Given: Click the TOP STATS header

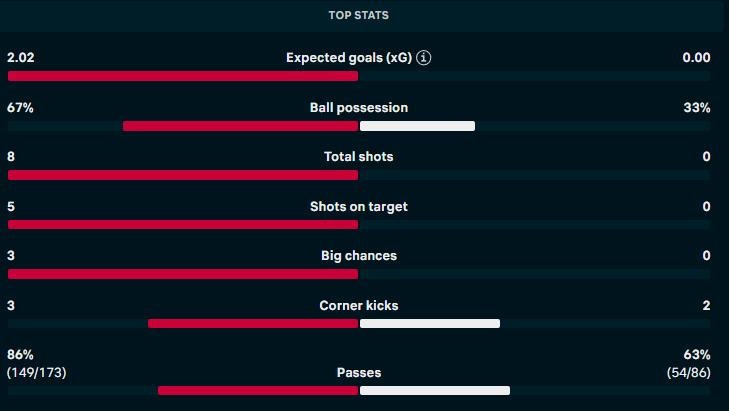Looking at the screenshot, I should pos(359,16).
